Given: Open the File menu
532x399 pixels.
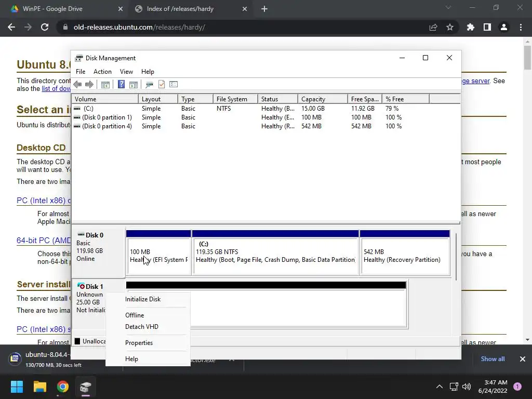Looking at the screenshot, I should click(x=81, y=72).
